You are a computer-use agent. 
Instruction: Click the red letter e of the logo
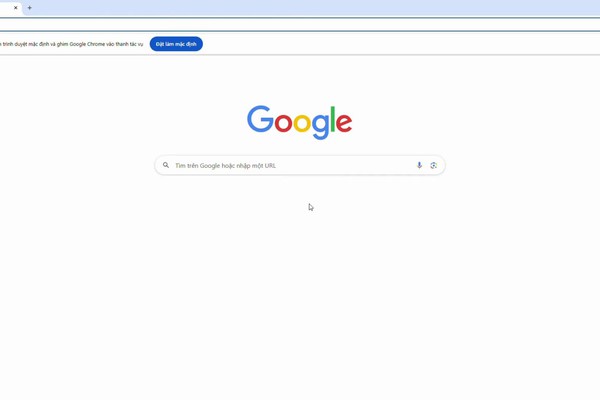(x=344, y=123)
